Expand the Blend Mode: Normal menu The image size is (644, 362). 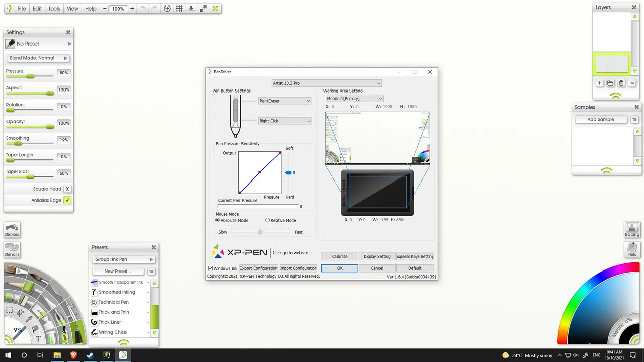click(38, 58)
